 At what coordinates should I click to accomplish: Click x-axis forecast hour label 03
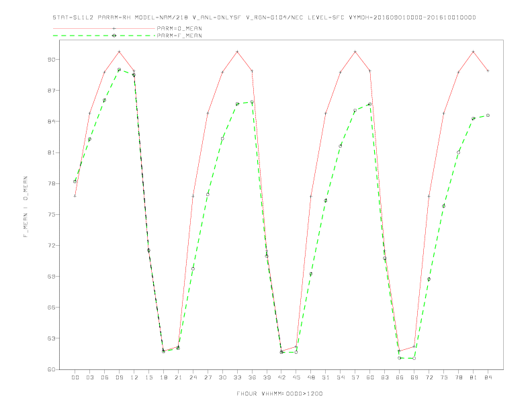(x=89, y=377)
